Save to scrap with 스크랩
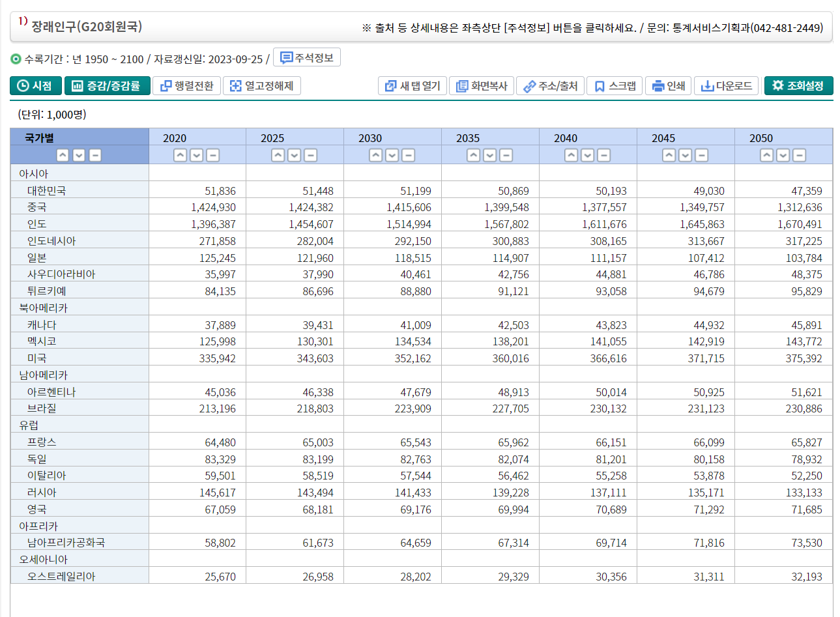Viewport: 840px width, 617px height. click(x=615, y=86)
